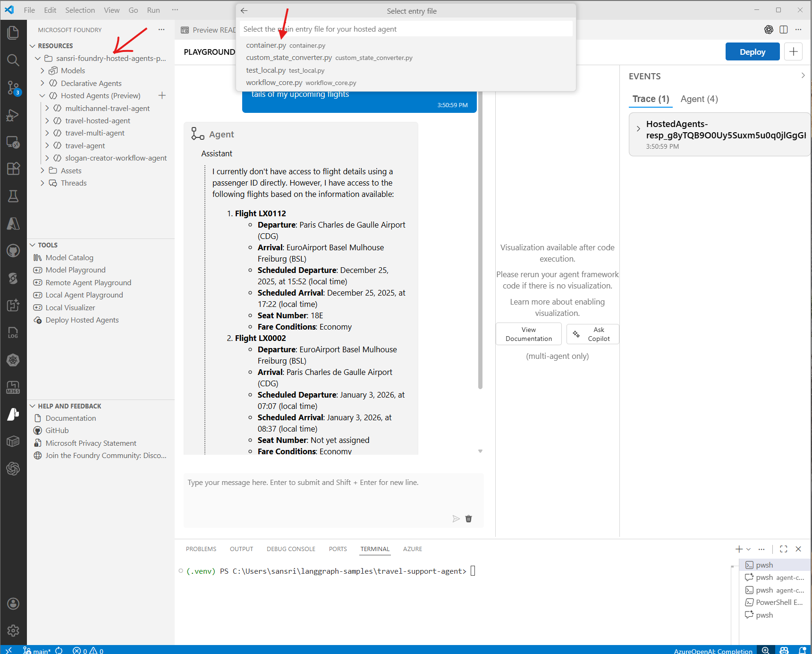Open the Local Agent Playground tool
Viewport: 812px width, 654px height.
tap(84, 295)
